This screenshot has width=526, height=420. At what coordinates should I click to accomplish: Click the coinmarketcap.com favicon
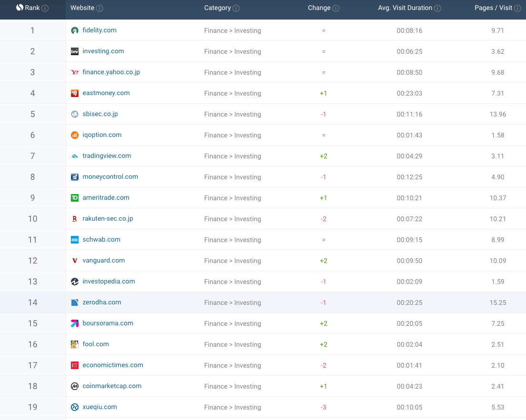[74, 386]
